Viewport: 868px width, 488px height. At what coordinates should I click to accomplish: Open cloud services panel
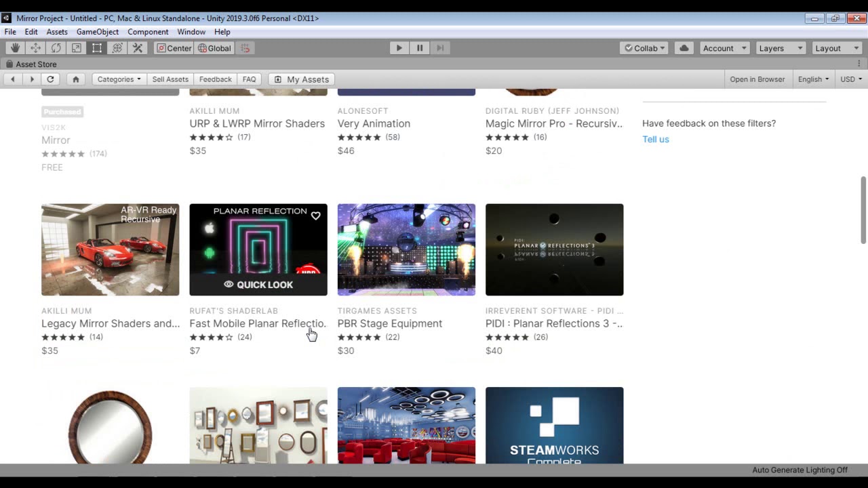coord(684,48)
